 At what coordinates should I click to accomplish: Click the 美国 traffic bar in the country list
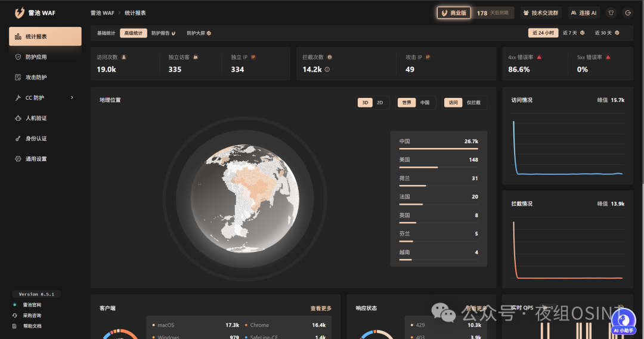pos(439,167)
